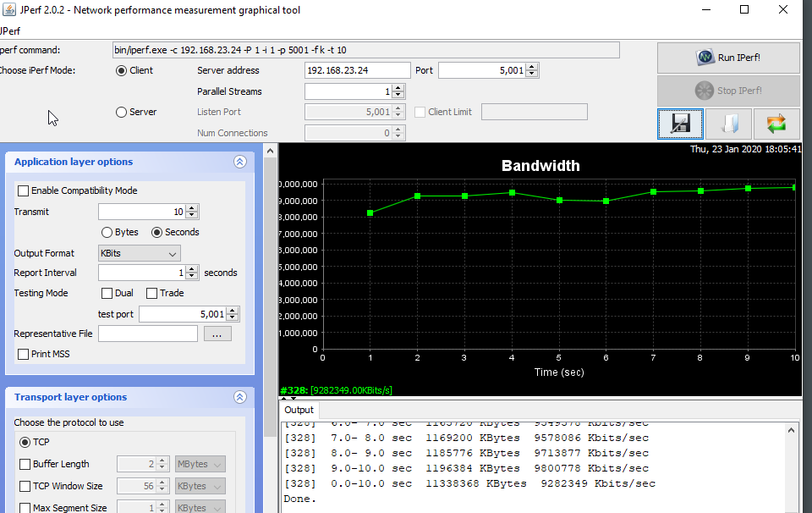Viewport: 812px width, 513px height.
Task: Adjust the Transmit stepper arrows
Action: pos(192,212)
